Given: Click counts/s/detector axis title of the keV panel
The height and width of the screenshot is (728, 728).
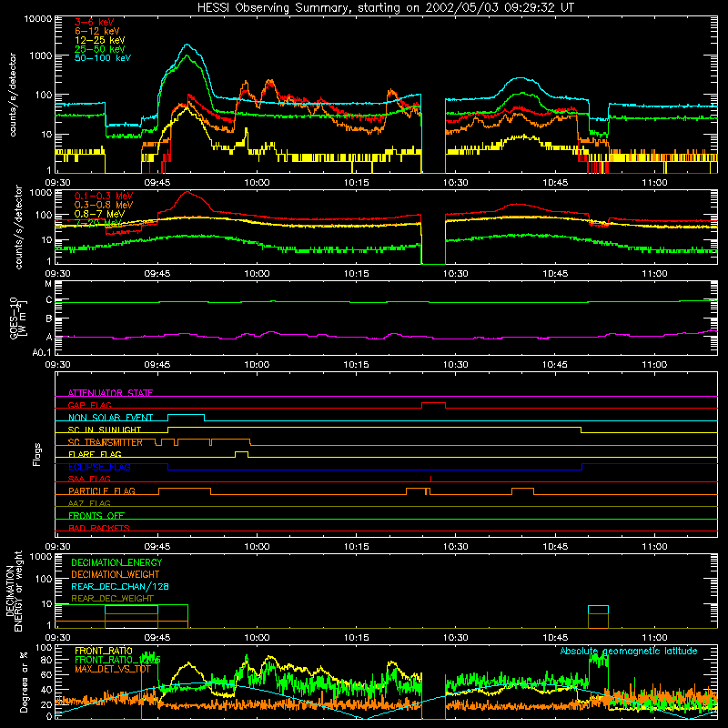Looking at the screenshot, I should pyautogui.click(x=13, y=95).
